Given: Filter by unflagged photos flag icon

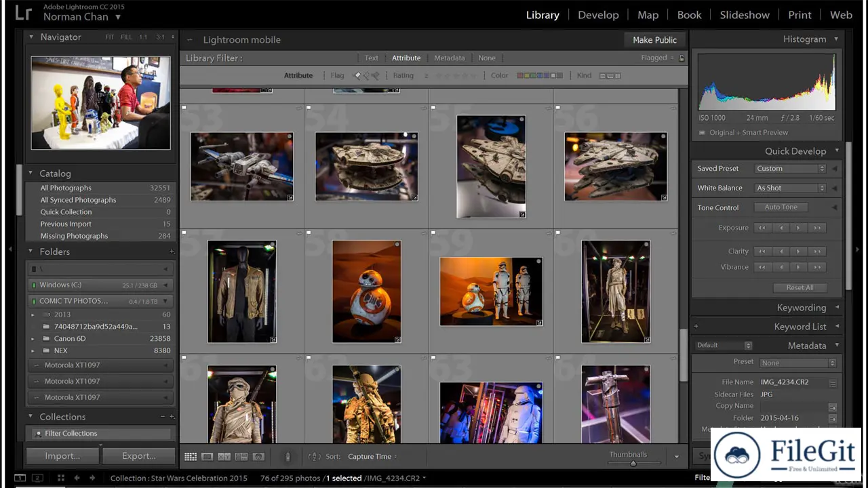Looking at the screenshot, I should click(x=367, y=75).
